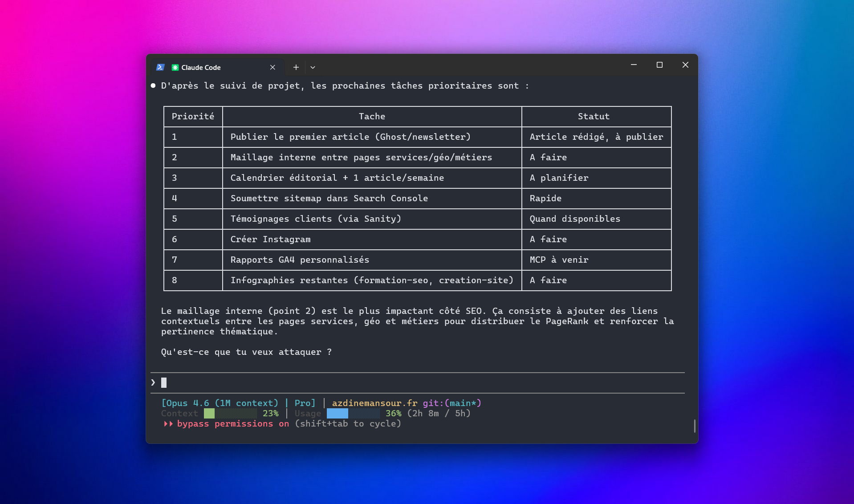Click the bypass permissions arrows icon
This screenshot has width=854, height=504.
pyautogui.click(x=168, y=424)
